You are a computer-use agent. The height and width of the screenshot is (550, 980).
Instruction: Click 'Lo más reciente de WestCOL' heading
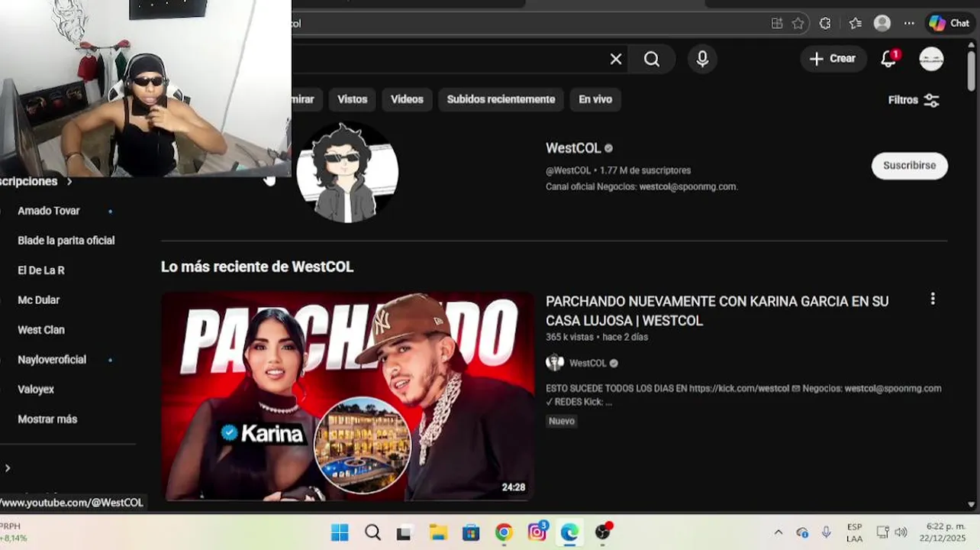(x=257, y=267)
